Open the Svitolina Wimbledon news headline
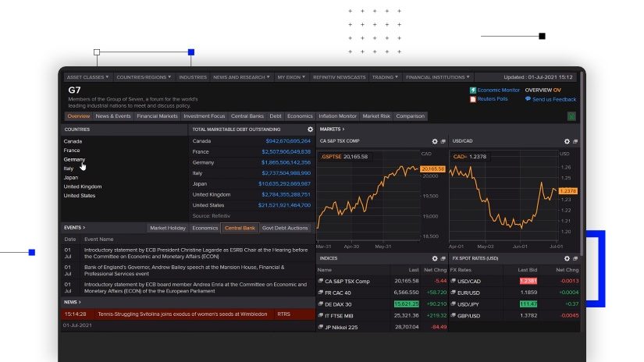Screen dimensions: 644x362 [183, 314]
